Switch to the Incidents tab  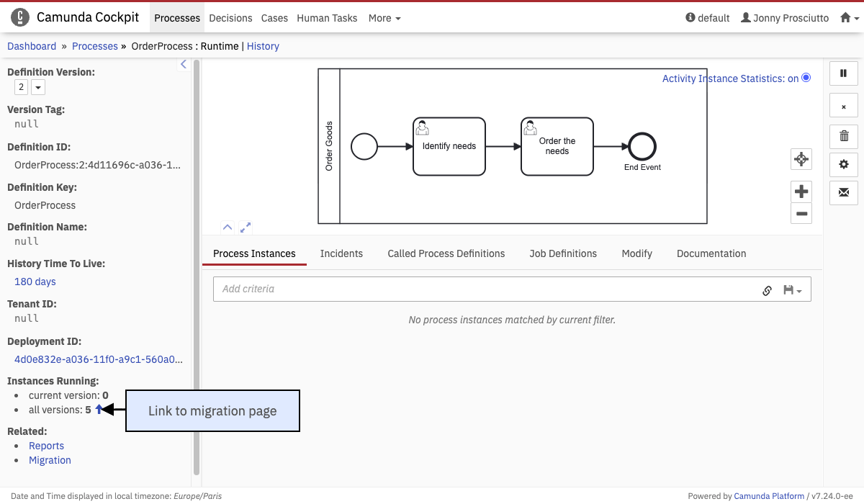pyautogui.click(x=341, y=253)
